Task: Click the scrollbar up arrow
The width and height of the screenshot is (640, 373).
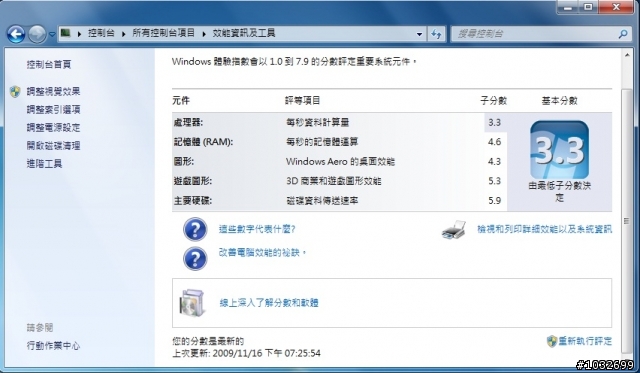Action: [x=627, y=55]
